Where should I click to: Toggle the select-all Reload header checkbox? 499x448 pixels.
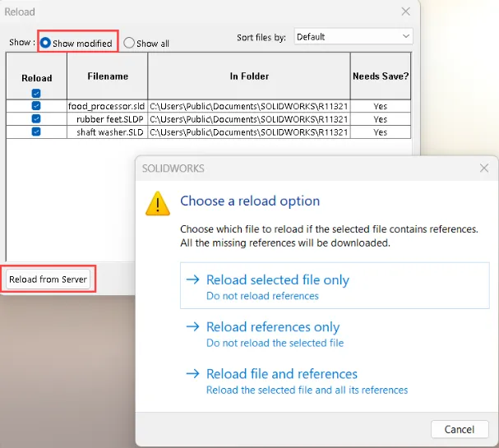(36, 93)
